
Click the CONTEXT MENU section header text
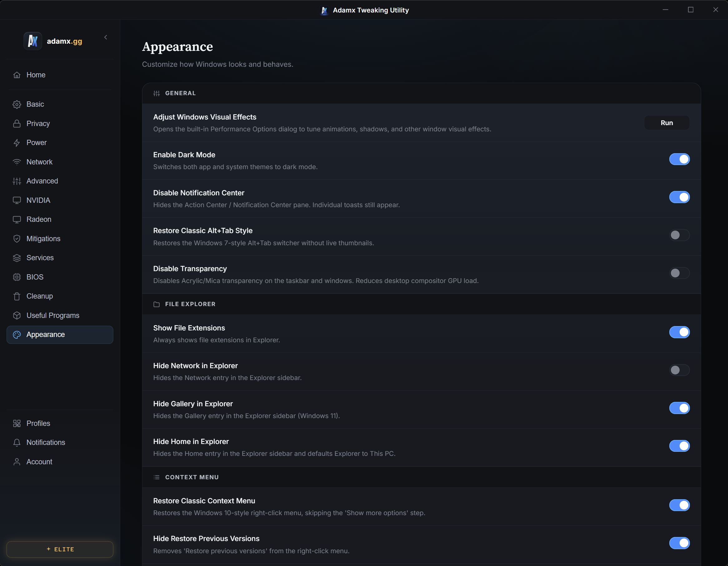pos(192,477)
